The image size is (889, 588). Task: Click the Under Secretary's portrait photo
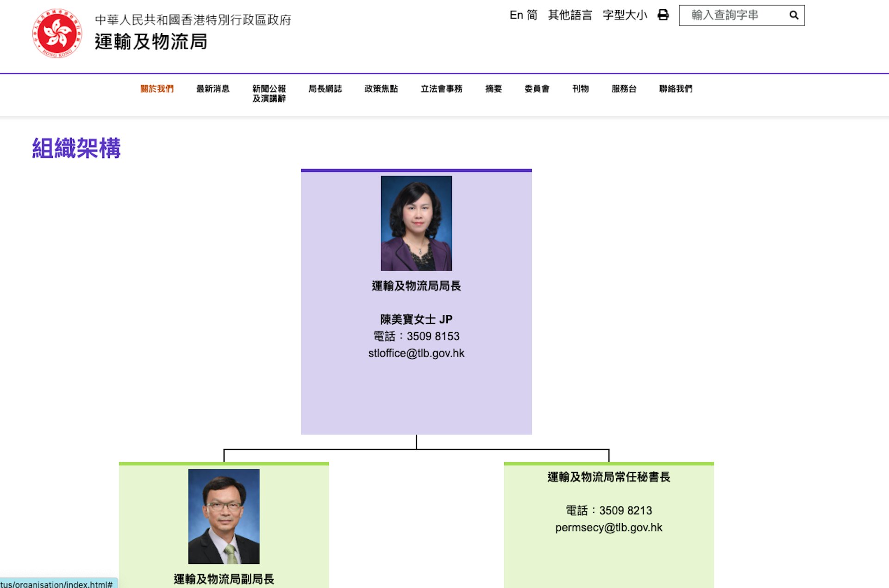tap(224, 516)
